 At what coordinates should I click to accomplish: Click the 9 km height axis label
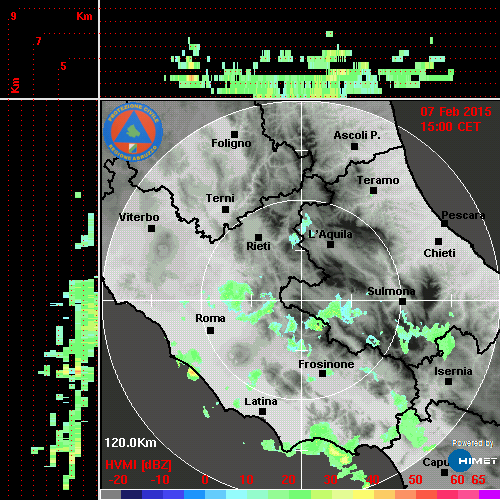click(x=13, y=16)
